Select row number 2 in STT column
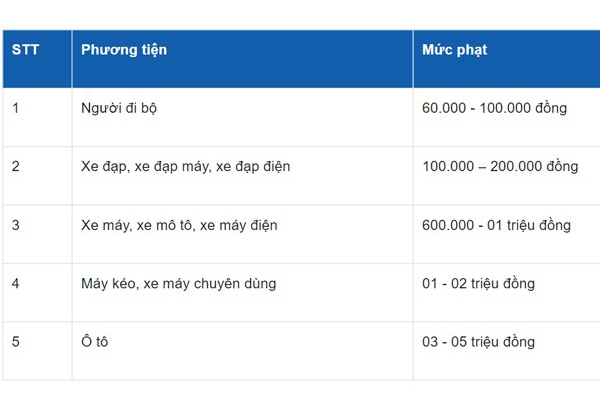 point(16,166)
